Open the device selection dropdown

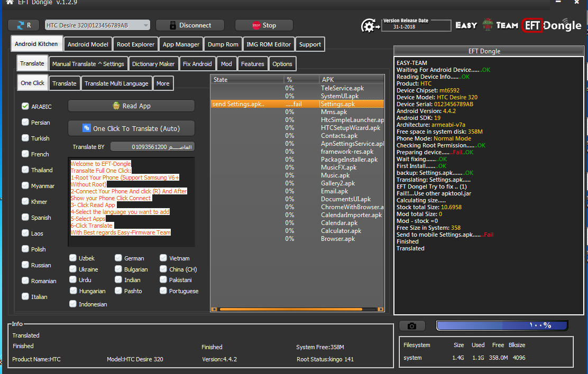[x=97, y=25]
